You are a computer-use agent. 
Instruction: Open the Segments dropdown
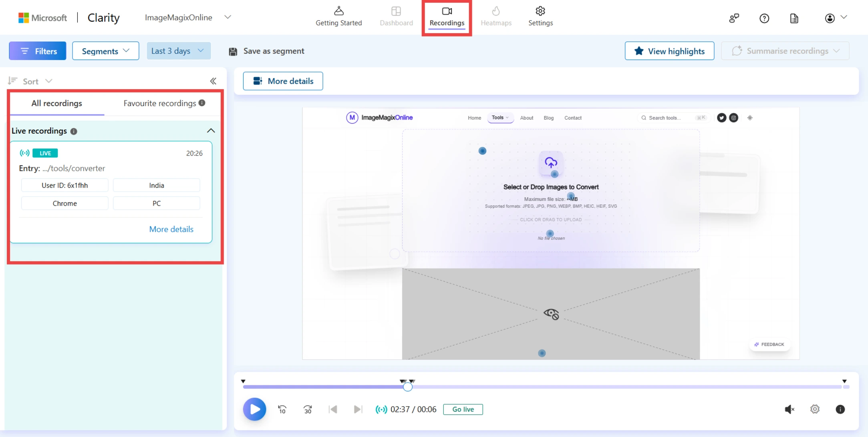(105, 51)
